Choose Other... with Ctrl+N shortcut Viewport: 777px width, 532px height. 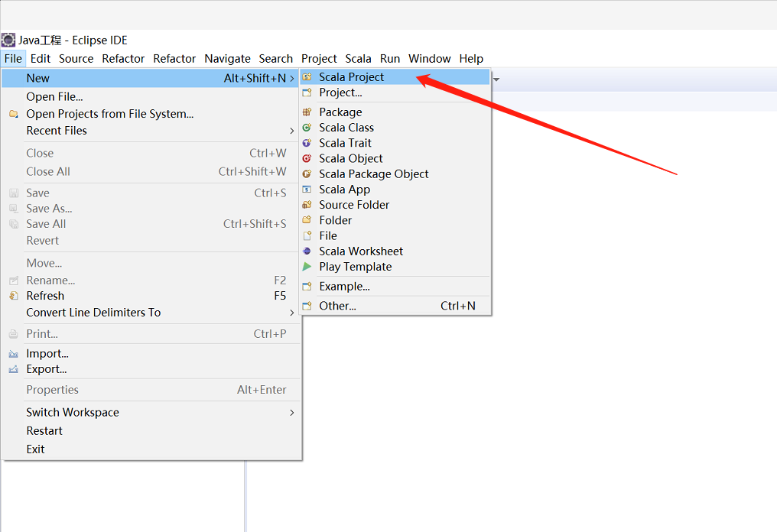tap(395, 306)
